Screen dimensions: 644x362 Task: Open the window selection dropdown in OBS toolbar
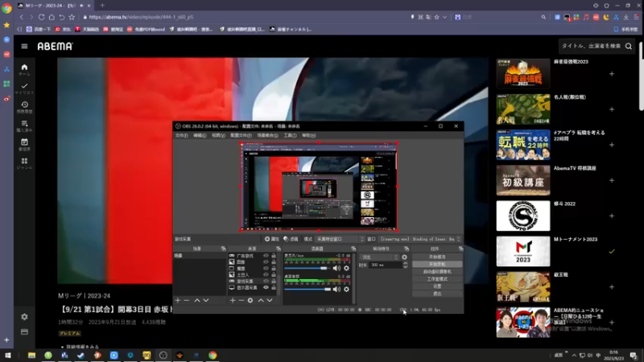point(420,239)
